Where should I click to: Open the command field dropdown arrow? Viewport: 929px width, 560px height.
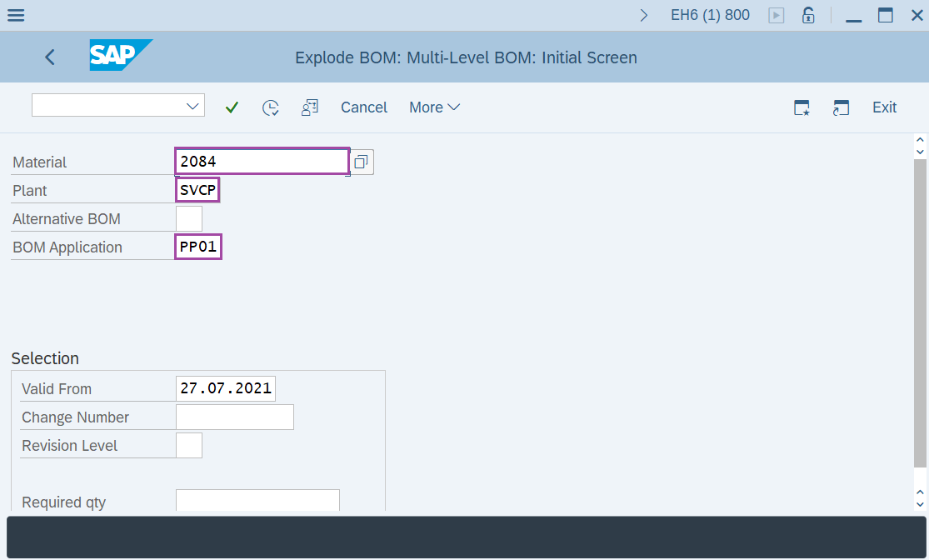coord(194,105)
